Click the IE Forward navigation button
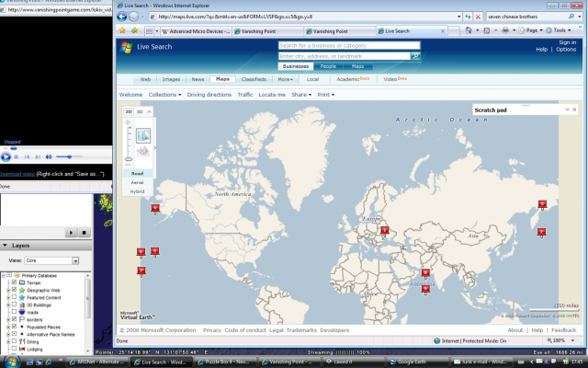Screen dimensions: 588x368 point(133,17)
